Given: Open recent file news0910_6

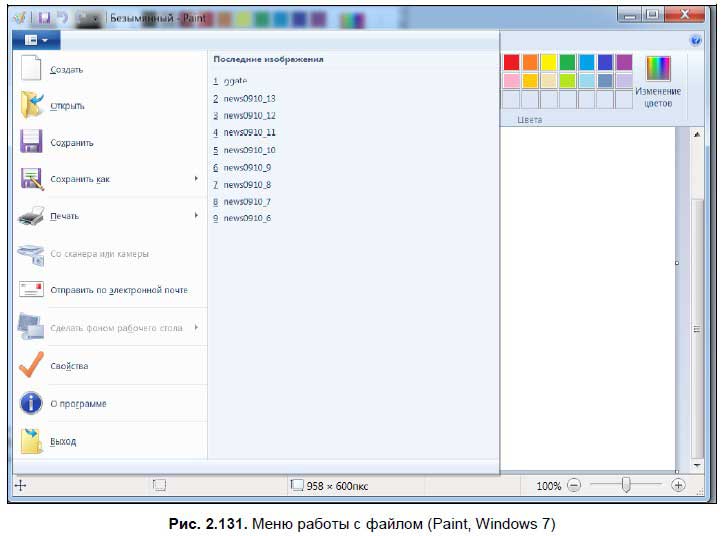Looking at the screenshot, I should (x=247, y=218).
